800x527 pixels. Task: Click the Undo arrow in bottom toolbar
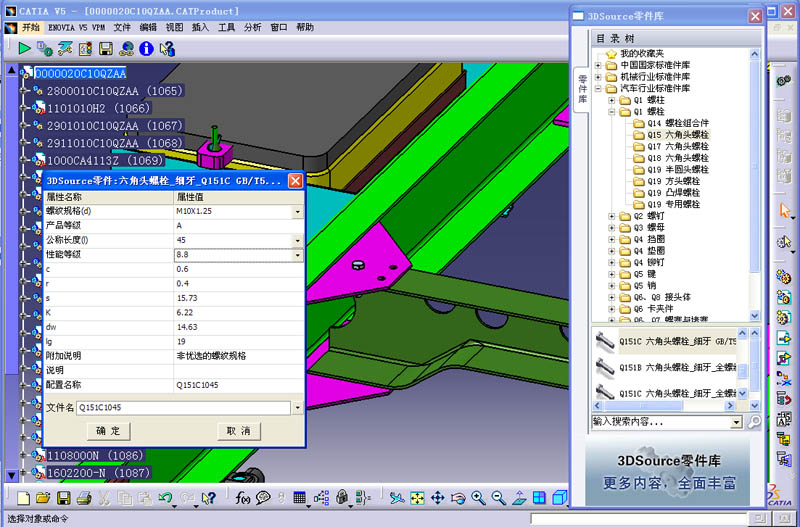[165, 497]
